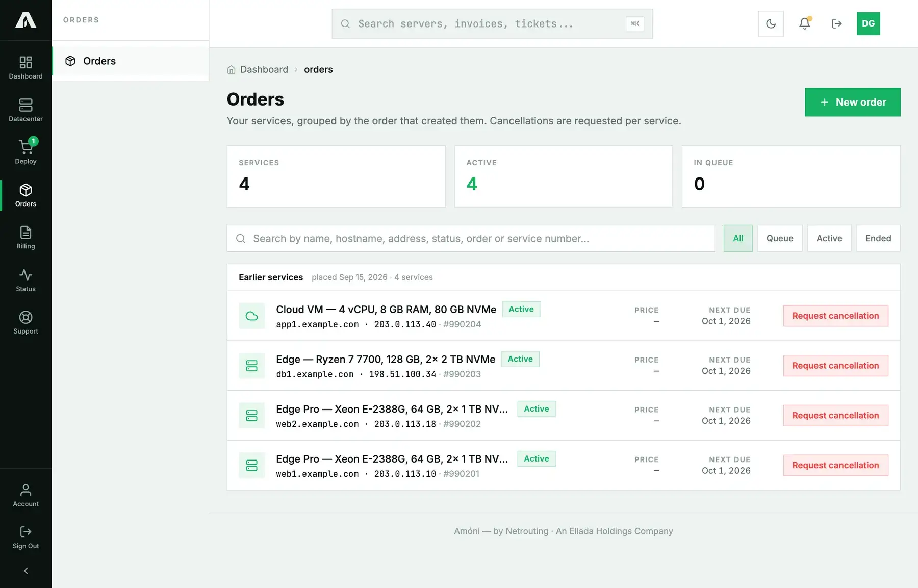This screenshot has width=918, height=588.
Task: Select the Active filter tab
Action: click(829, 239)
